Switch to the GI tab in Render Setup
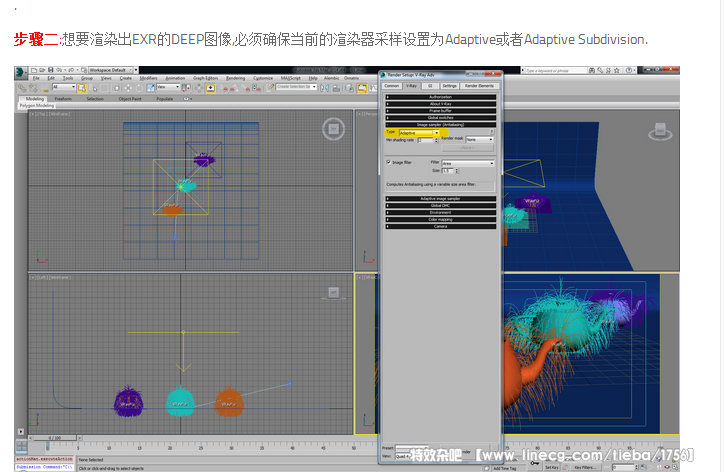The height and width of the screenshot is (472, 724). tap(430, 86)
